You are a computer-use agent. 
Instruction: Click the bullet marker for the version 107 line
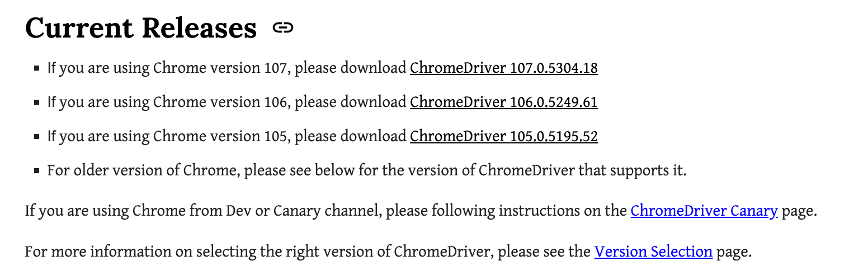click(36, 68)
